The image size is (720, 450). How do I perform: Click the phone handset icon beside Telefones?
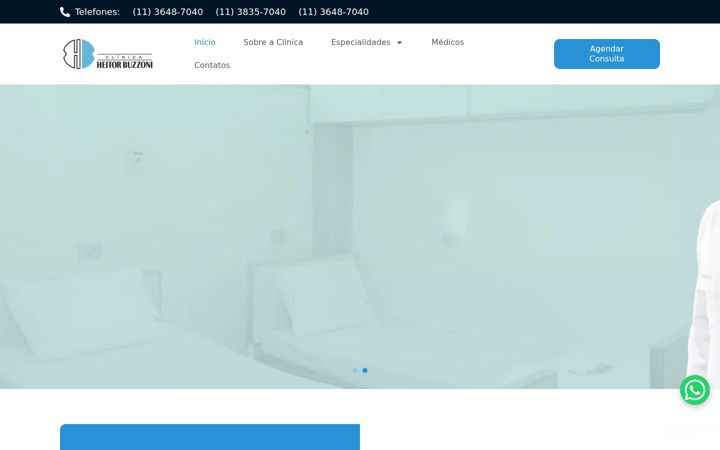(x=65, y=12)
